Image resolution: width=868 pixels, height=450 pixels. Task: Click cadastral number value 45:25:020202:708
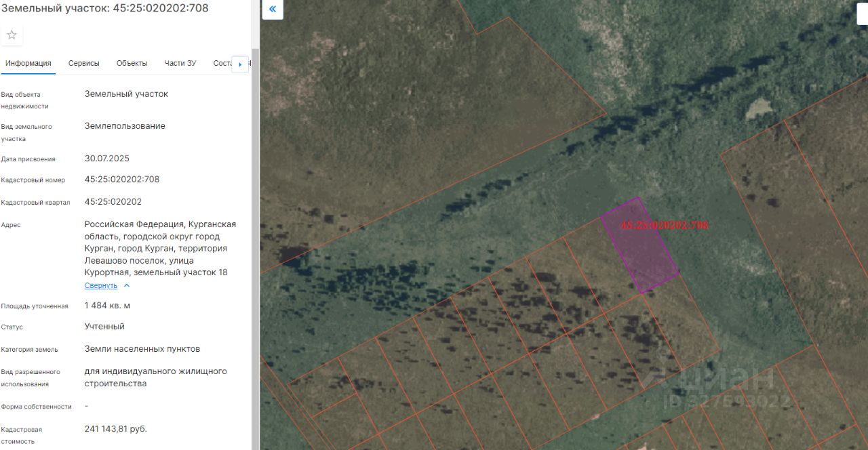coord(122,180)
